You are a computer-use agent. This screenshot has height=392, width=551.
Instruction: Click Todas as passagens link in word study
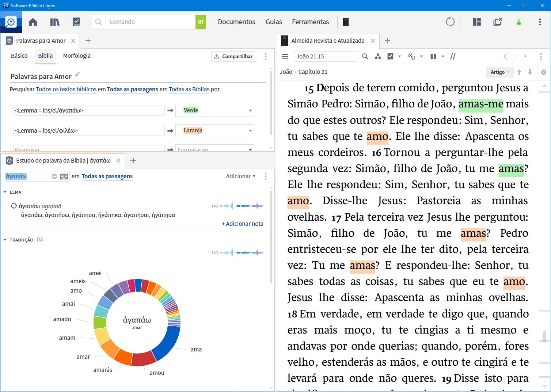(x=107, y=176)
